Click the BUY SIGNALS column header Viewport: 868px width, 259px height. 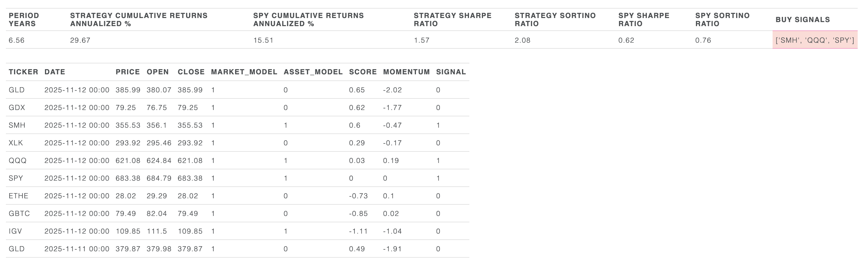click(802, 19)
